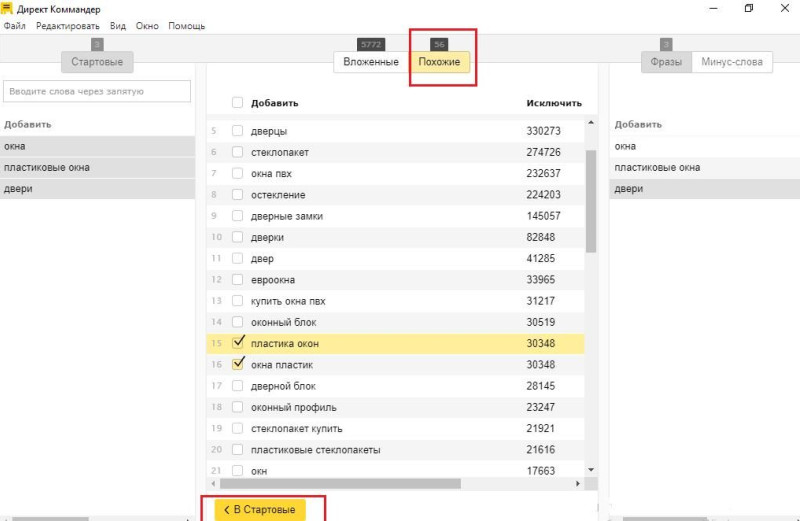Select пластиковые окна in the start words list
800x521 pixels.
[97, 167]
